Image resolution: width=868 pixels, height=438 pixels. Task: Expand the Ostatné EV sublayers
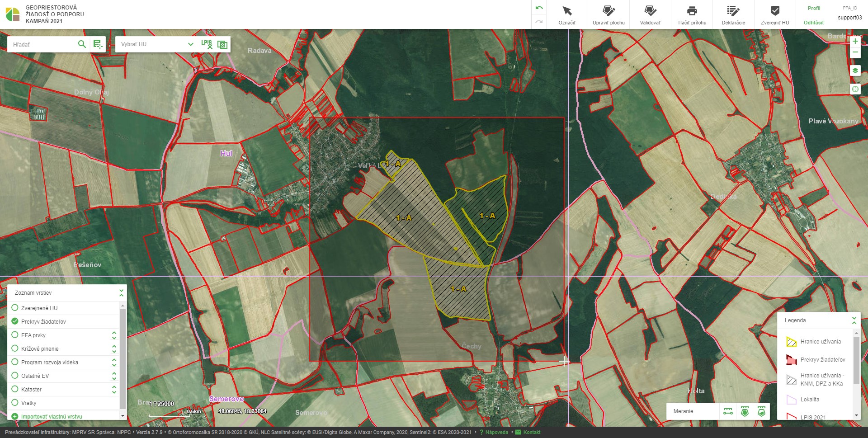[x=114, y=376]
